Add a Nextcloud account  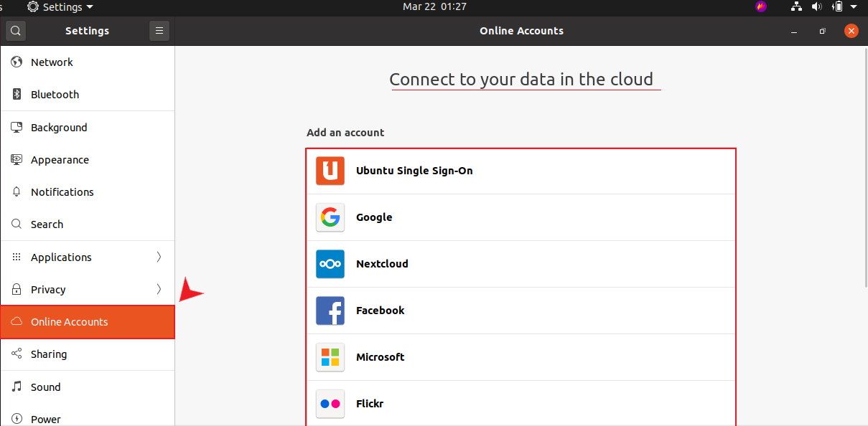click(x=521, y=264)
